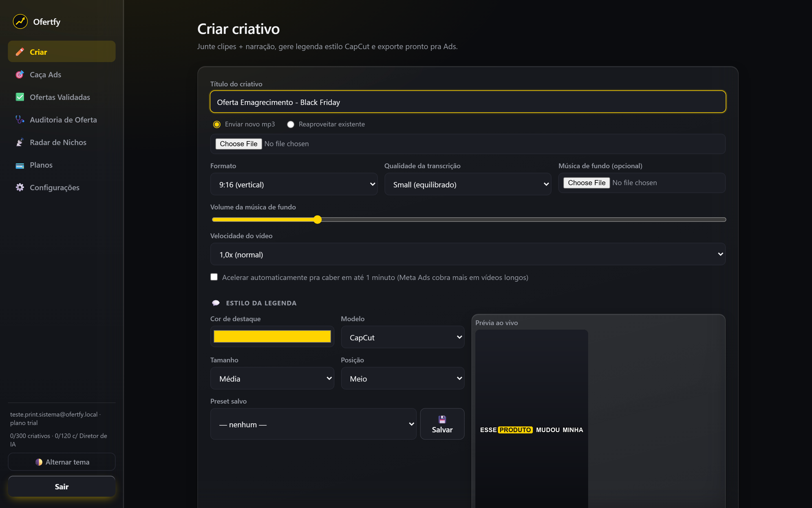Click the 'Volume da música de fundo' label
The height and width of the screenshot is (508, 812).
pos(253,207)
